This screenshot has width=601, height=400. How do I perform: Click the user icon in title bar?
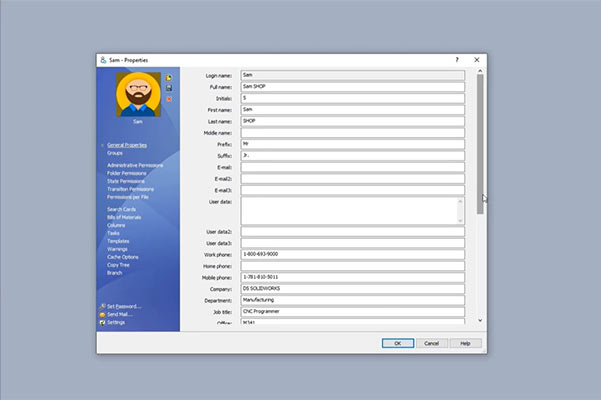pos(103,60)
